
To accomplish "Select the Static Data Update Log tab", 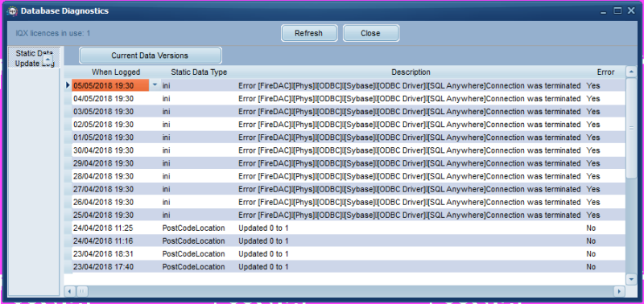I will 35,58.
